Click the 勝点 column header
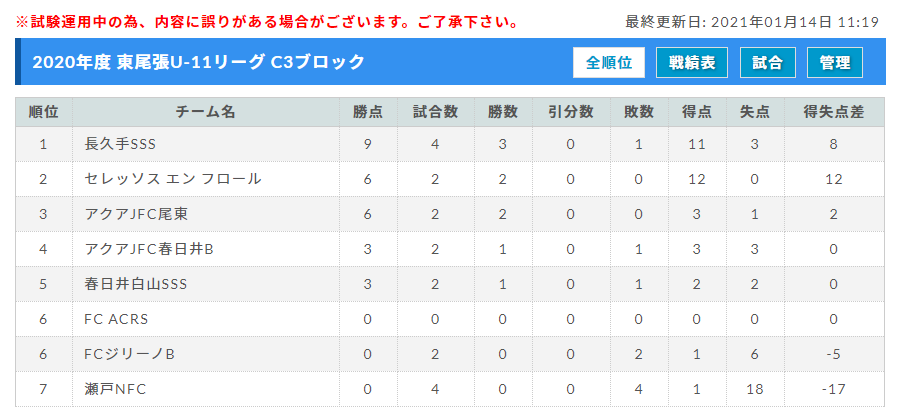This screenshot has height=417, width=901. click(368, 112)
